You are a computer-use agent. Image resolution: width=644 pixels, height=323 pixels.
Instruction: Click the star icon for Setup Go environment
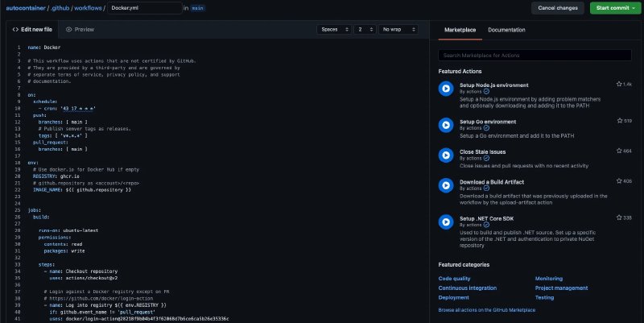click(x=619, y=121)
